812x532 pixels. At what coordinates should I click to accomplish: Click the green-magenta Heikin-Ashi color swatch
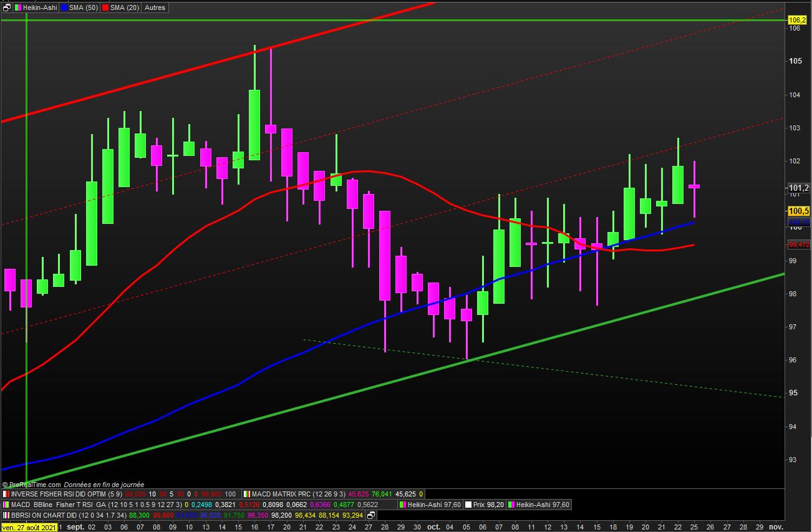18,7
